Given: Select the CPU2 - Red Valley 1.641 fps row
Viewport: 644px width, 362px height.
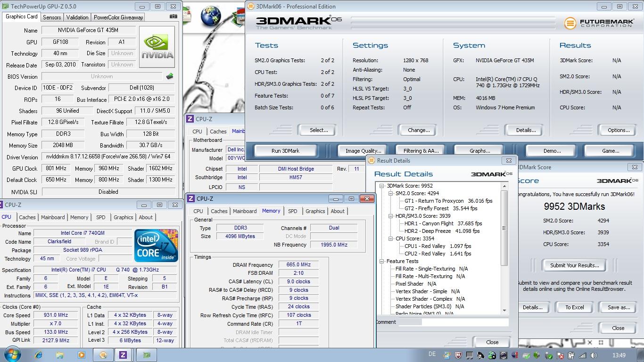Looking at the screenshot, I should coord(438,254).
